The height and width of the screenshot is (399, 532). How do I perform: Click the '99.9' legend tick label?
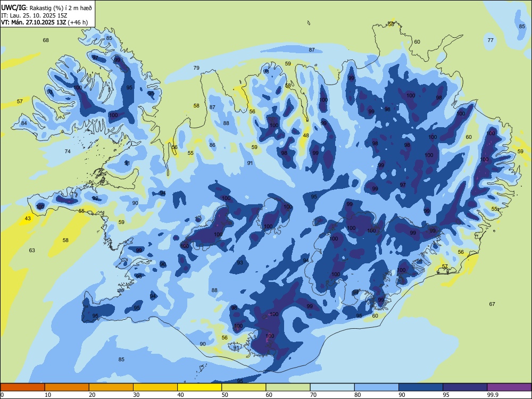492,395
